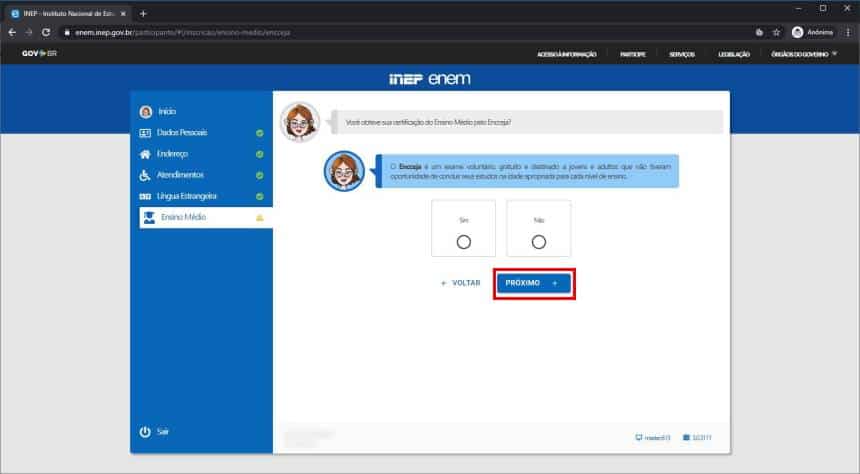The width and height of the screenshot is (860, 474).
Task: Open a new browser tab
Action: click(143, 14)
